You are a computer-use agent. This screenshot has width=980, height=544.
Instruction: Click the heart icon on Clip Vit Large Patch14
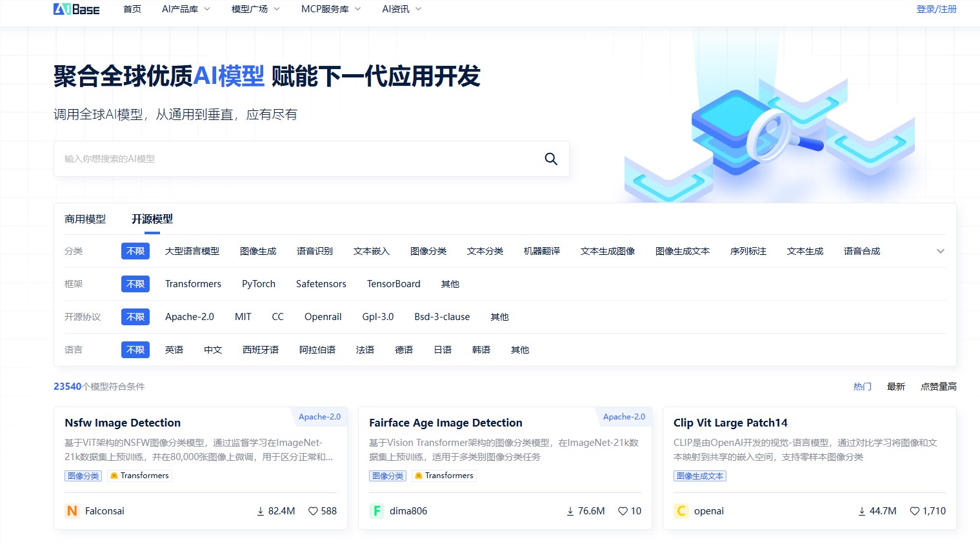pyautogui.click(x=914, y=510)
